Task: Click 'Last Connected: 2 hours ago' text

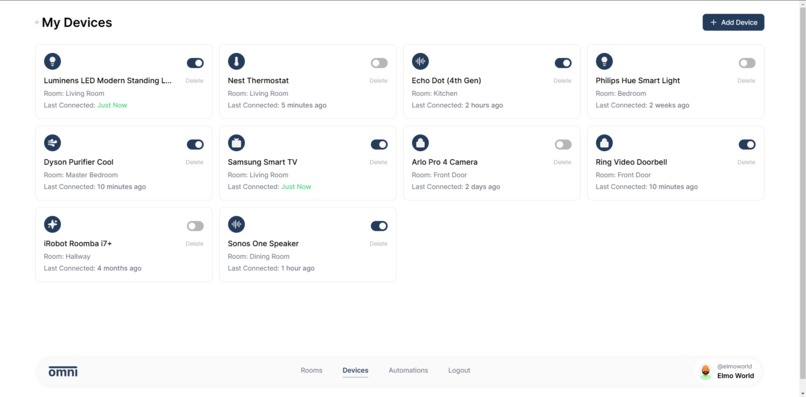Action: [x=457, y=105]
